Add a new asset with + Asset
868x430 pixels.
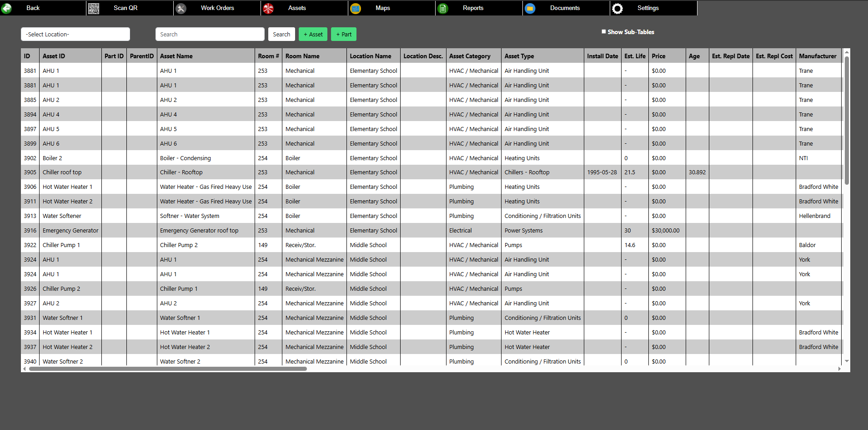313,34
